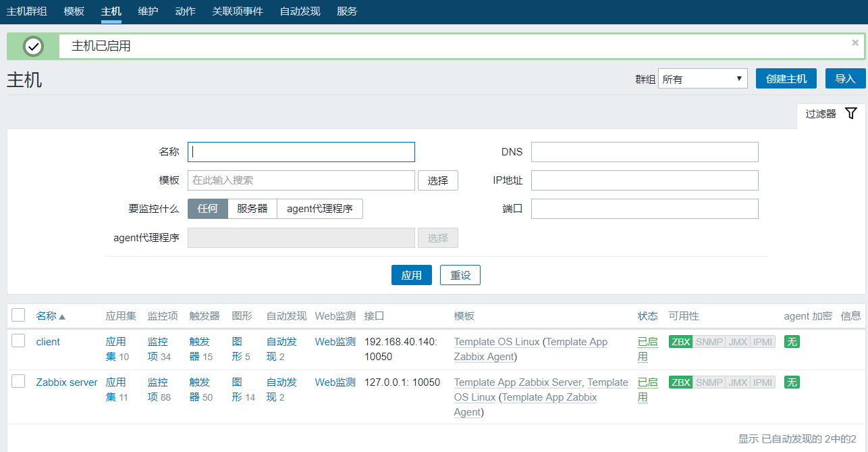This screenshot has width=868, height=452.
Task: Open the 群组 dropdown showing 所有
Action: pyautogui.click(x=703, y=78)
